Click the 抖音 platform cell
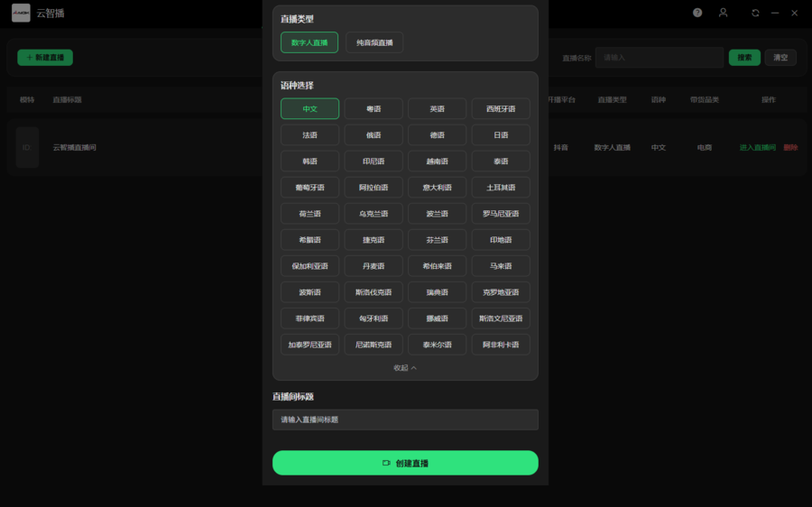The height and width of the screenshot is (507, 812). pyautogui.click(x=561, y=148)
